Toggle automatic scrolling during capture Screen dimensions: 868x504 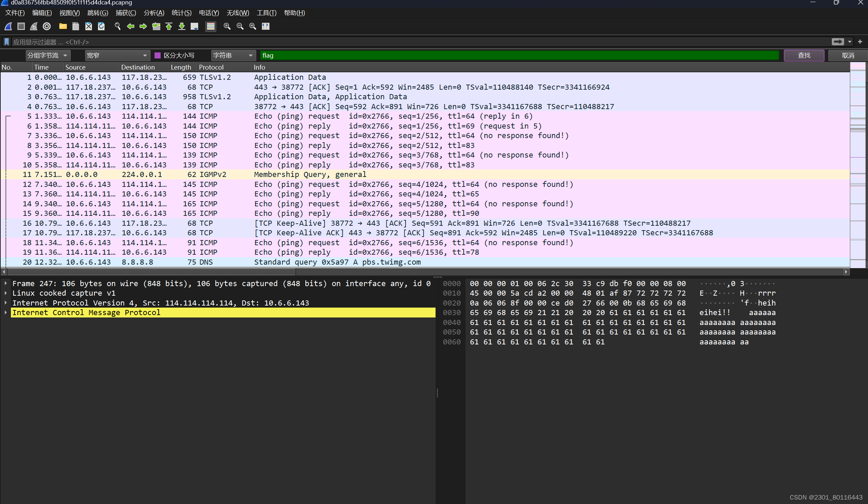pos(194,26)
